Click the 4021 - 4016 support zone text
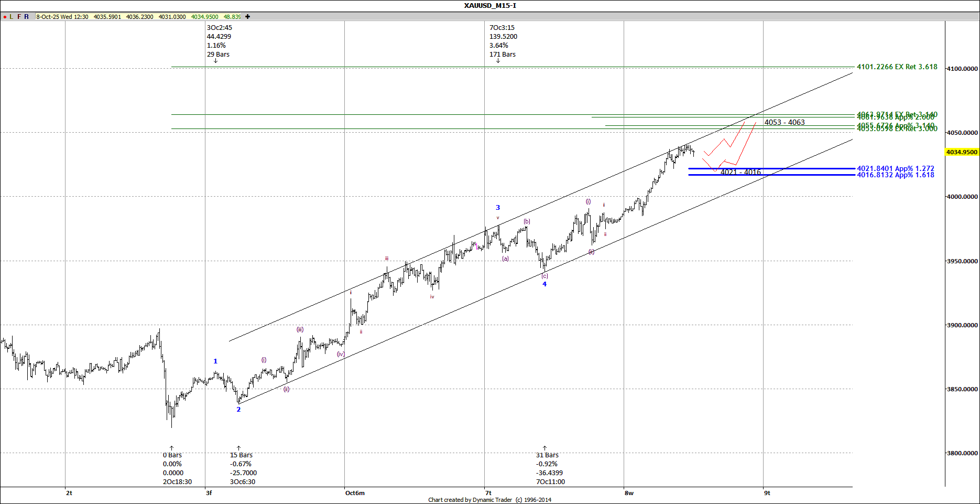Viewport: 980px width, 504px height. [x=741, y=172]
